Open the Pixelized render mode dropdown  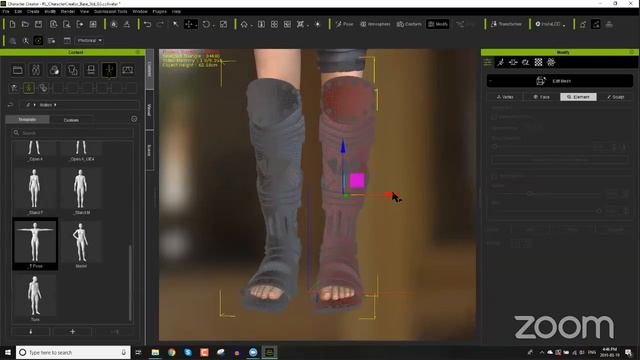(x=90, y=41)
